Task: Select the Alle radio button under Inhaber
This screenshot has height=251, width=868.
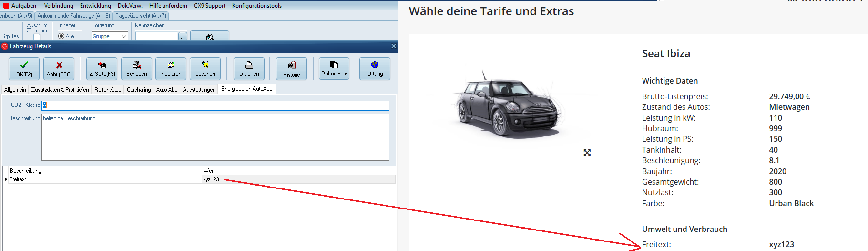Action: (61, 36)
